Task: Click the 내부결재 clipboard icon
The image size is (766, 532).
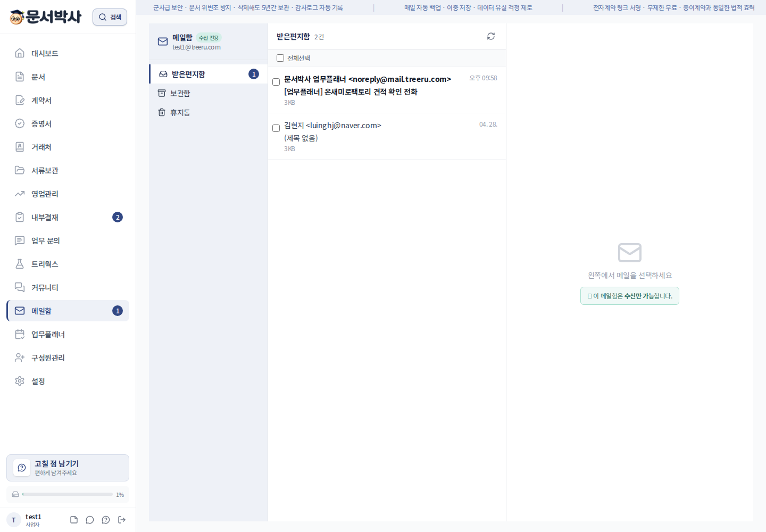Action: click(20, 217)
